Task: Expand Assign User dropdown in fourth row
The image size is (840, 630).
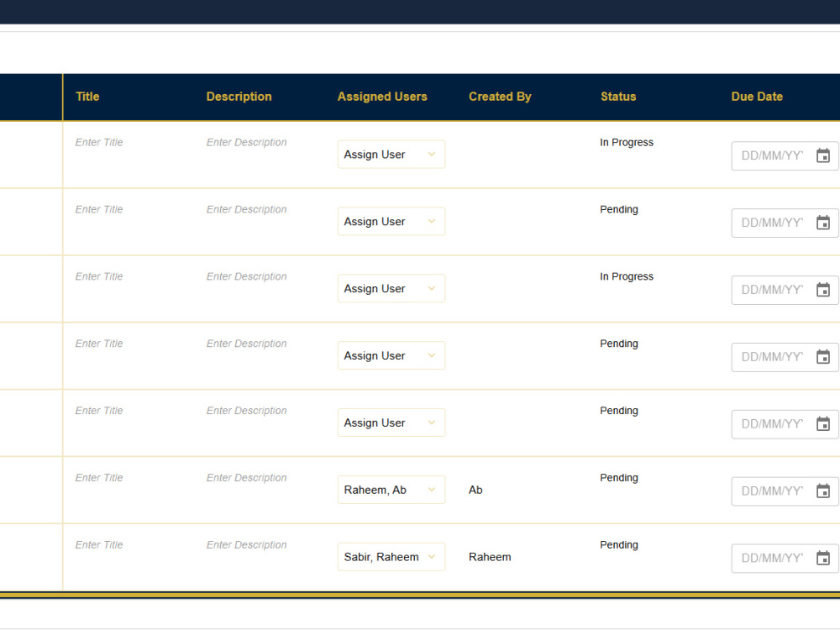Action: click(x=391, y=355)
